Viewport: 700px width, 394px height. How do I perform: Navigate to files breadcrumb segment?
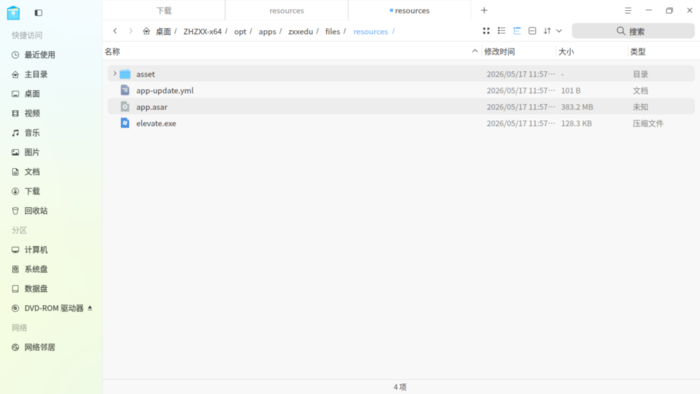pos(333,32)
